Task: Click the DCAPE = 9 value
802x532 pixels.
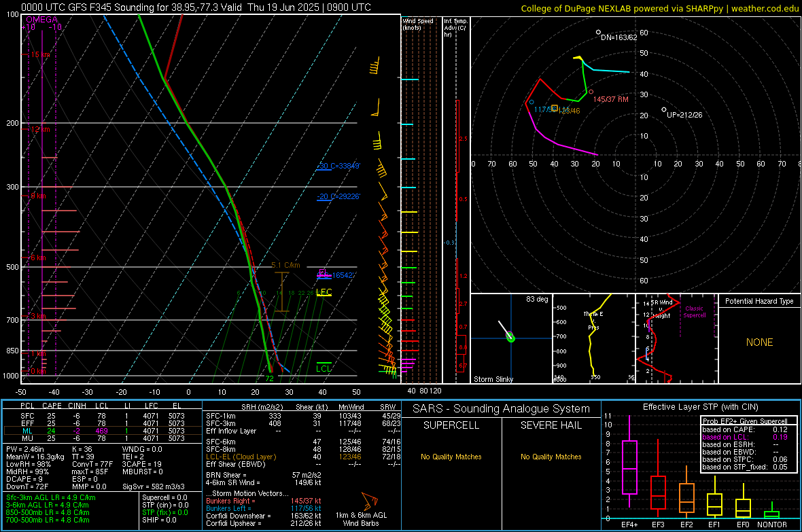Action: click(x=24, y=479)
